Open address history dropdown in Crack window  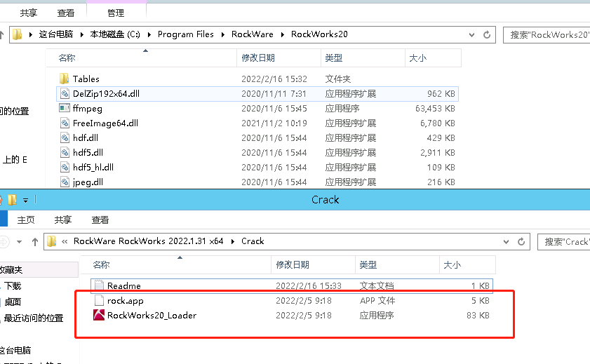(x=506, y=241)
